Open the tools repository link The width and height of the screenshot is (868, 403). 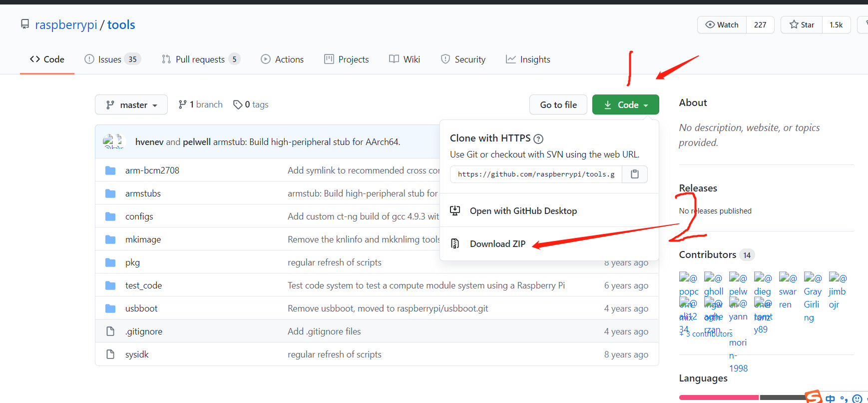[121, 24]
